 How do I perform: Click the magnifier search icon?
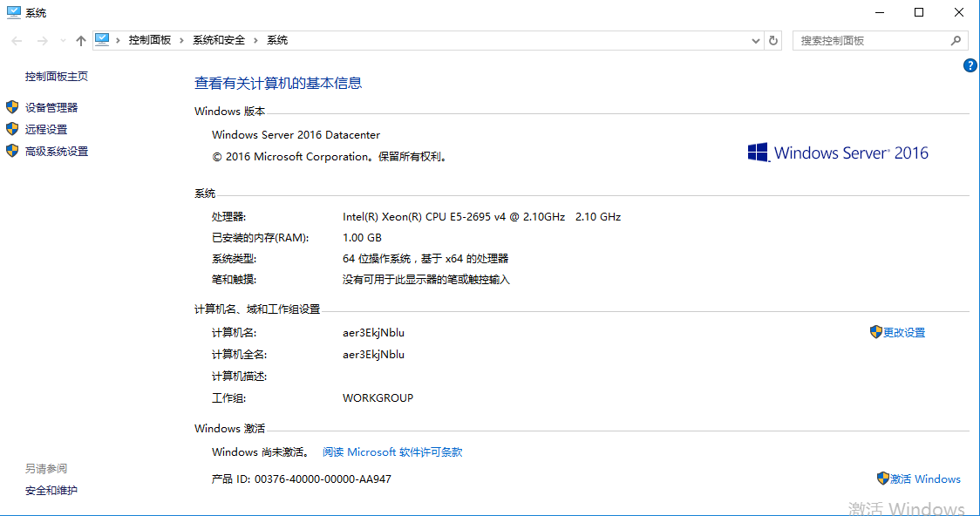pos(956,41)
